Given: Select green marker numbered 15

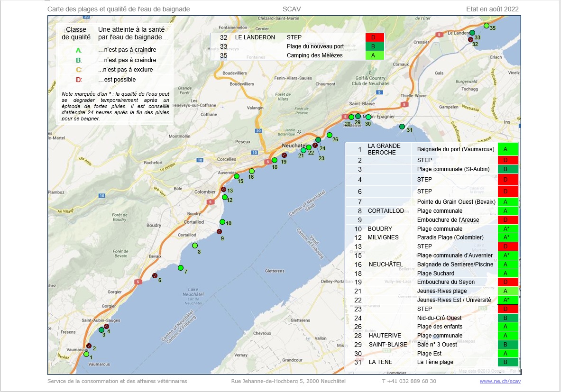Looking at the screenshot, I should pos(237,176).
